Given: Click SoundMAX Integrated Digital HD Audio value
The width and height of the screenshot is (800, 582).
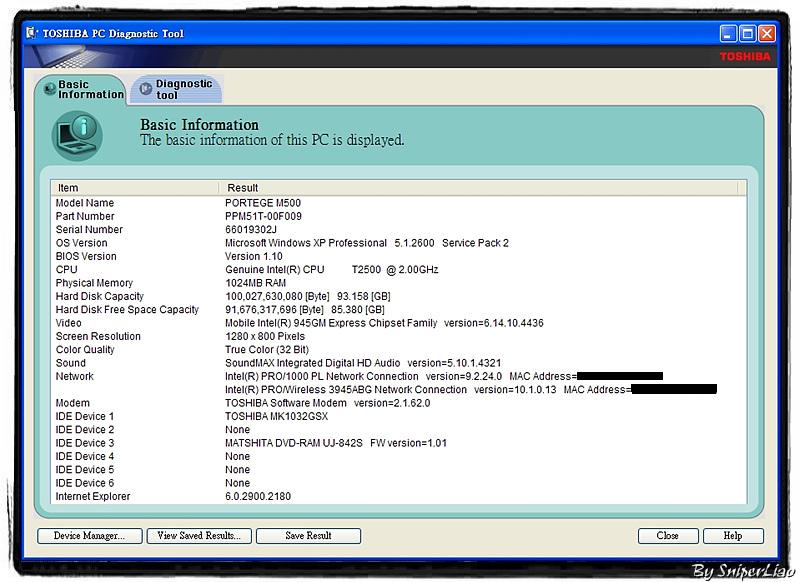Looking at the screenshot, I should tap(363, 363).
